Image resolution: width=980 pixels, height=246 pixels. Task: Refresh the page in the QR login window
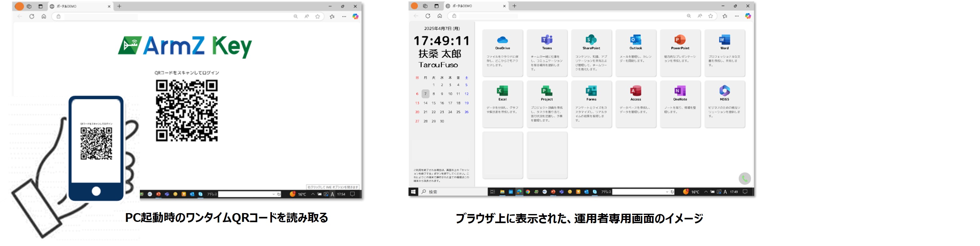32,16
